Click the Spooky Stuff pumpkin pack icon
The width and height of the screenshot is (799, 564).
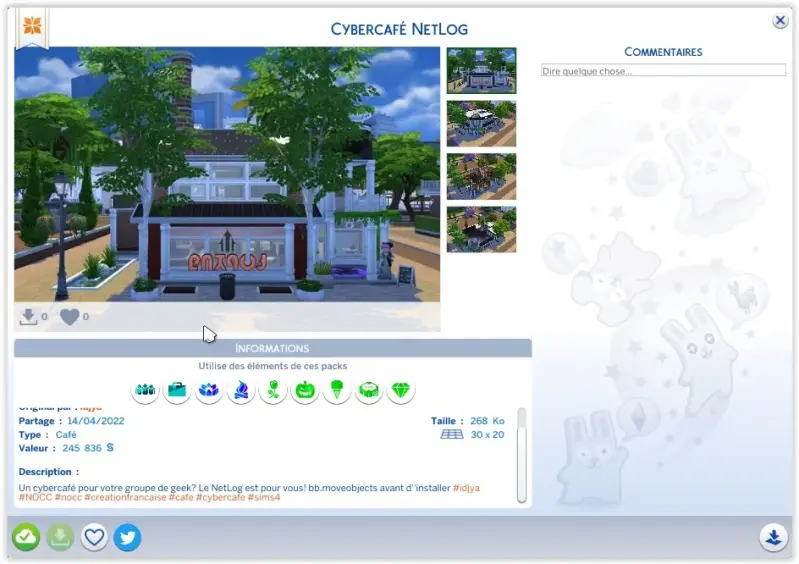pyautogui.click(x=305, y=391)
